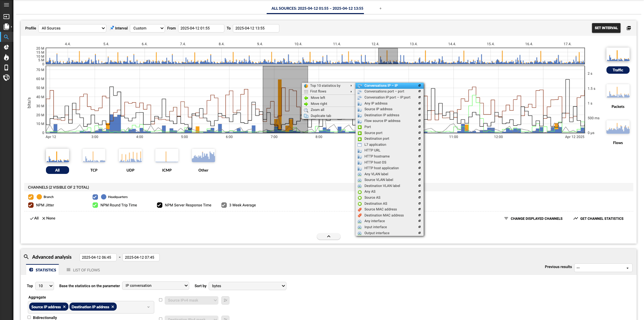
Task: Enable the Bidirectionally checkbox
Action: click(x=29, y=317)
